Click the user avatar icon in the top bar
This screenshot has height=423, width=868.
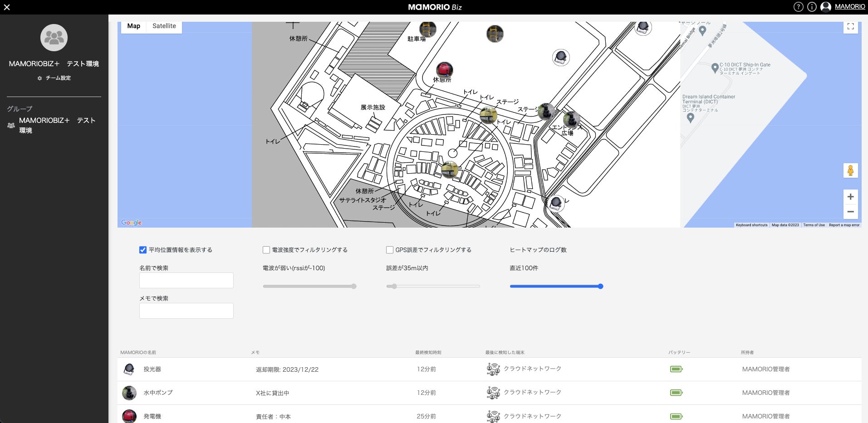tap(826, 7)
